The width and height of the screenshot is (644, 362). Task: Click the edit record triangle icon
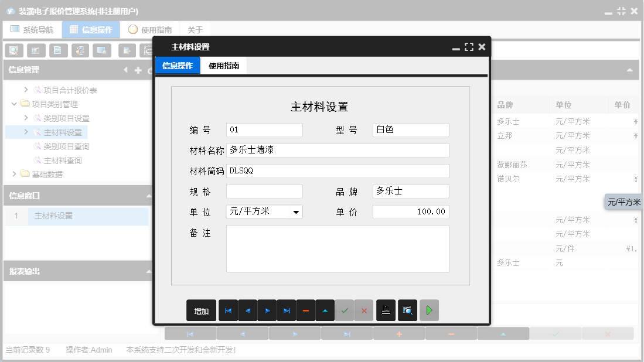[325, 310]
